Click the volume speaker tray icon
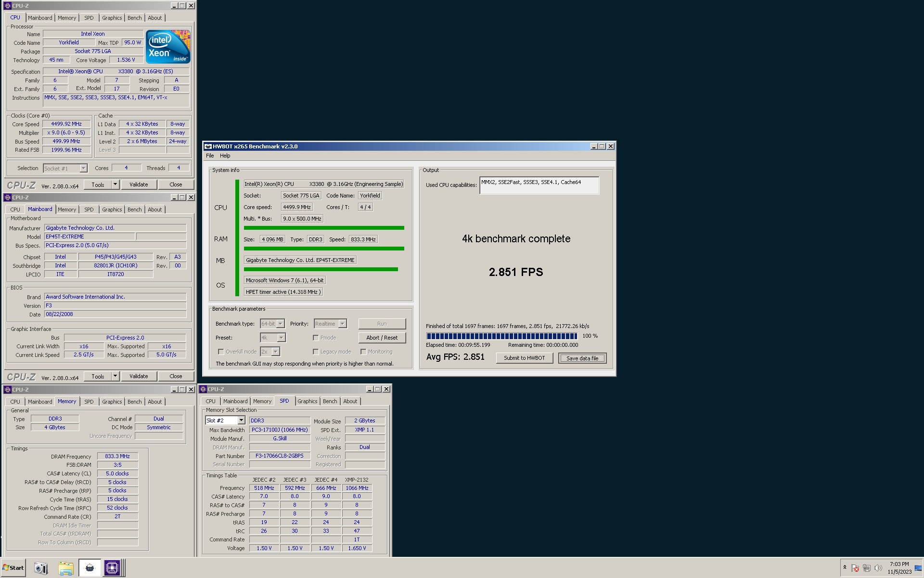 click(878, 568)
